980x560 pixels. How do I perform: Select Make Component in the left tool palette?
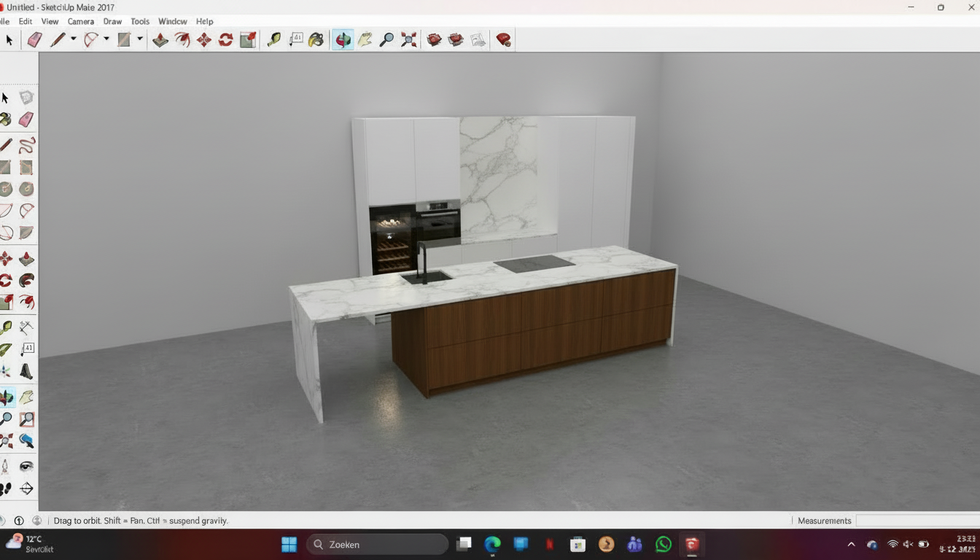(x=27, y=97)
